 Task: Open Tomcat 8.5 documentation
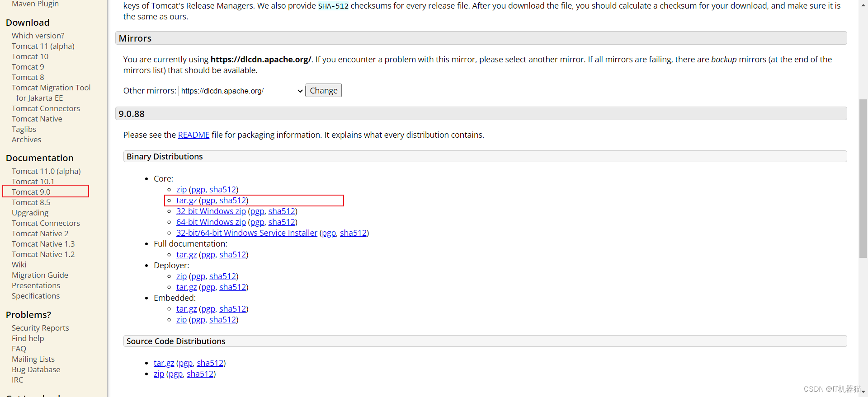pos(31,202)
